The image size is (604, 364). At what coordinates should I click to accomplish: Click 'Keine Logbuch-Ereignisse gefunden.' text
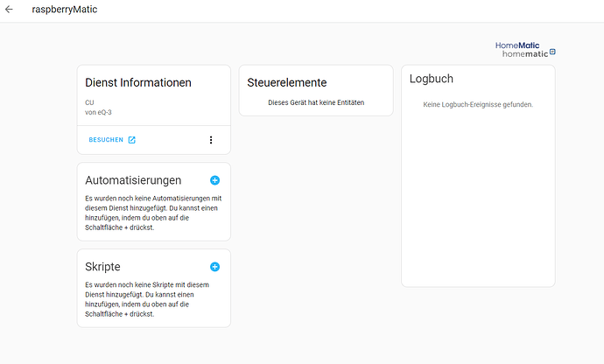coord(478,104)
